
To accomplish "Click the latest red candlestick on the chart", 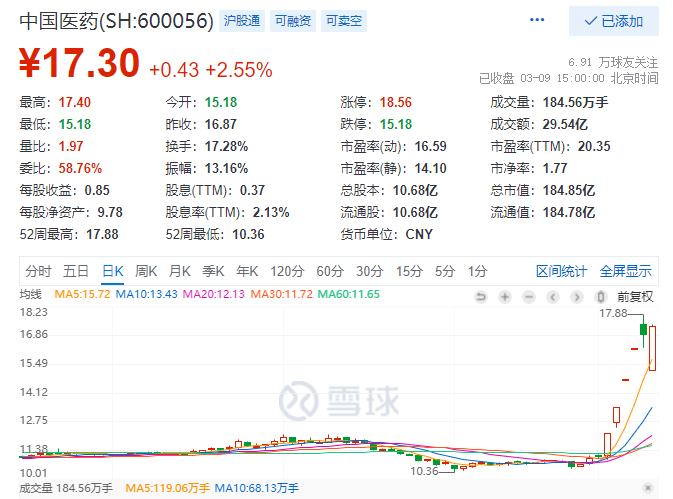I will click(652, 348).
